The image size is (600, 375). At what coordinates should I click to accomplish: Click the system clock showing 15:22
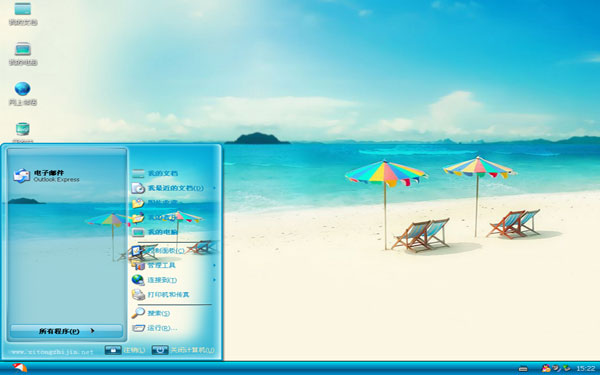tap(585, 368)
